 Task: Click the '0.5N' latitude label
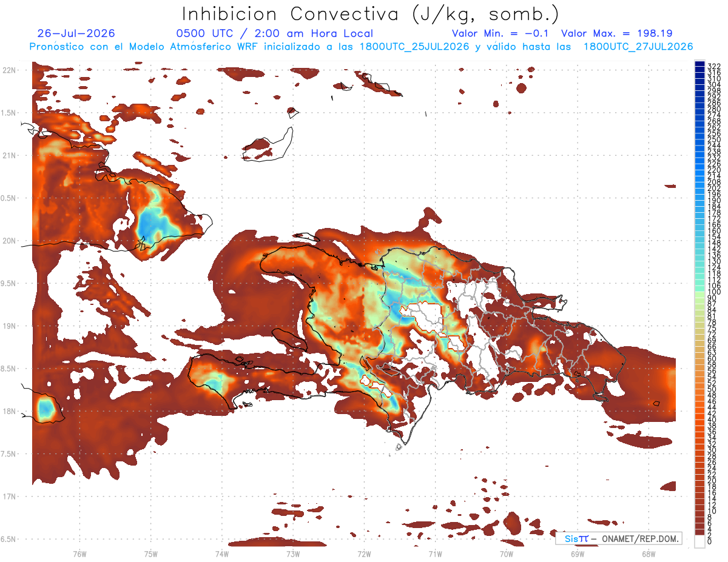pyautogui.click(x=8, y=198)
